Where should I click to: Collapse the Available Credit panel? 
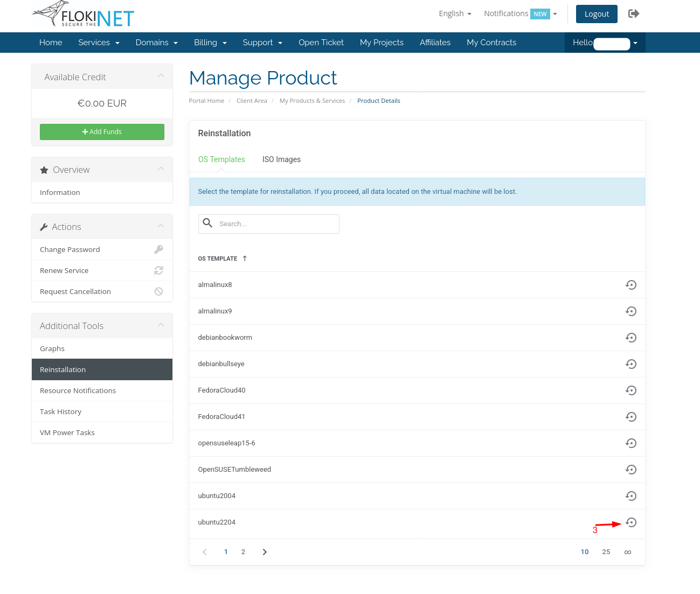coord(161,76)
